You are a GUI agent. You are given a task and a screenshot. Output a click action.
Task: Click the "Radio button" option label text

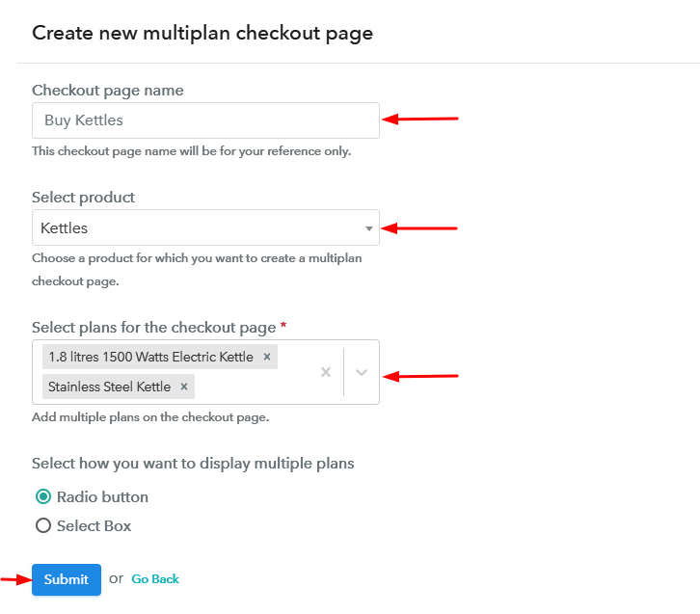[x=102, y=497]
